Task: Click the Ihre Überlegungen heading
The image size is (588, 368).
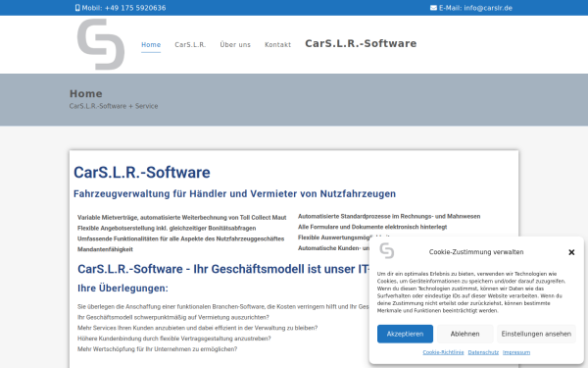Action: tap(122, 288)
